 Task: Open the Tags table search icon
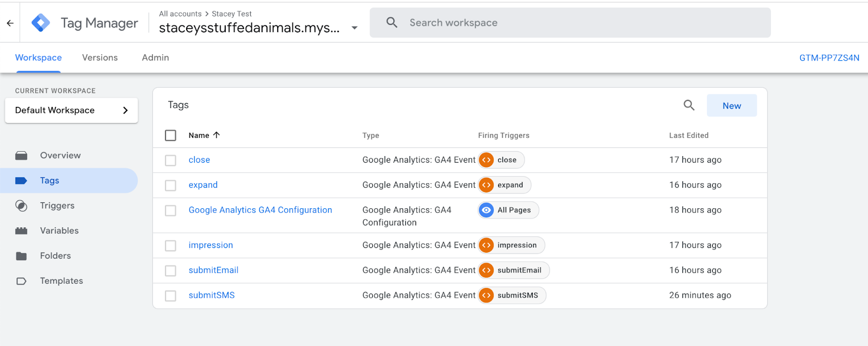pos(689,105)
